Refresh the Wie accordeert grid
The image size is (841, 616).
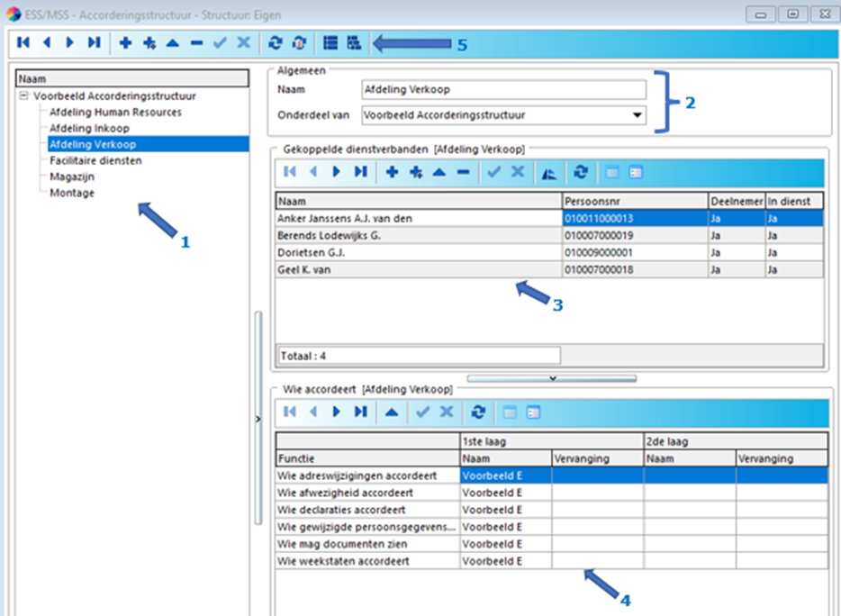click(478, 412)
